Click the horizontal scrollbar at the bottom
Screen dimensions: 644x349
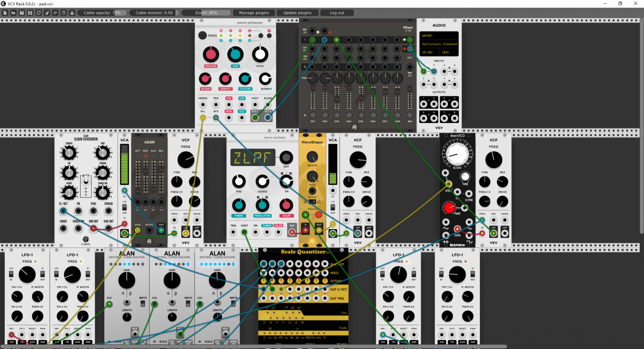pos(253,346)
